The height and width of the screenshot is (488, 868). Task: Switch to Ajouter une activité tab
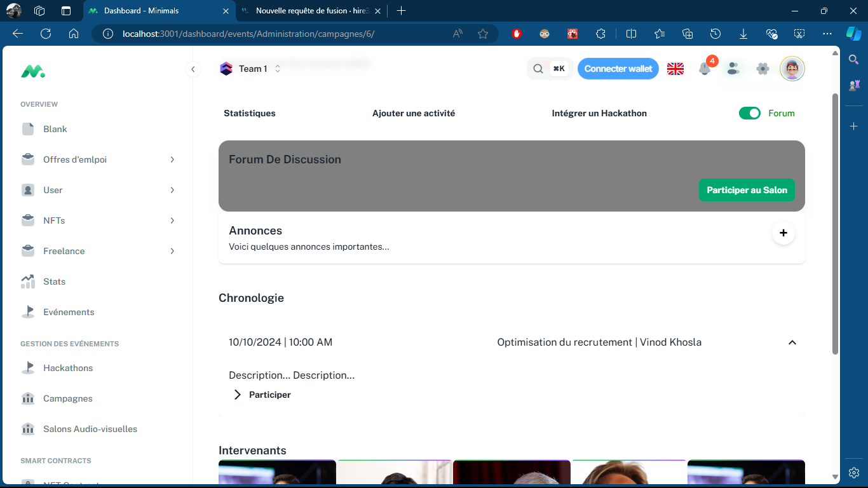point(414,113)
